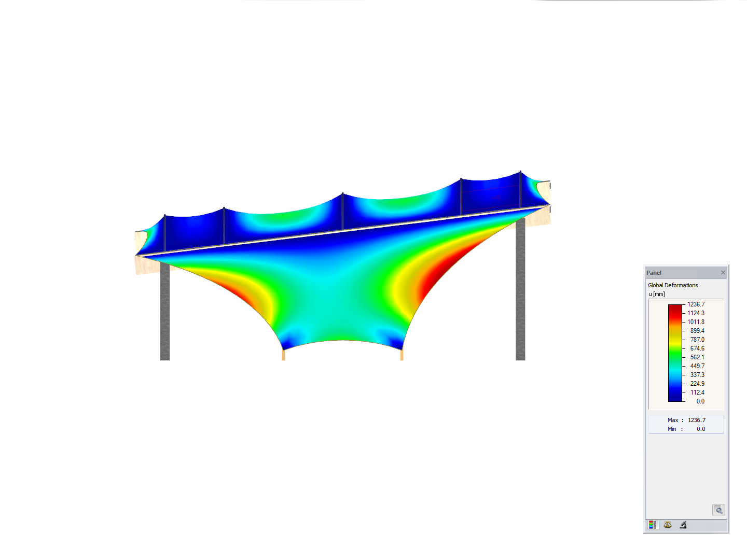This screenshot has width=747, height=560.
Task: Click the Global Deformations heading
Action: (672, 285)
